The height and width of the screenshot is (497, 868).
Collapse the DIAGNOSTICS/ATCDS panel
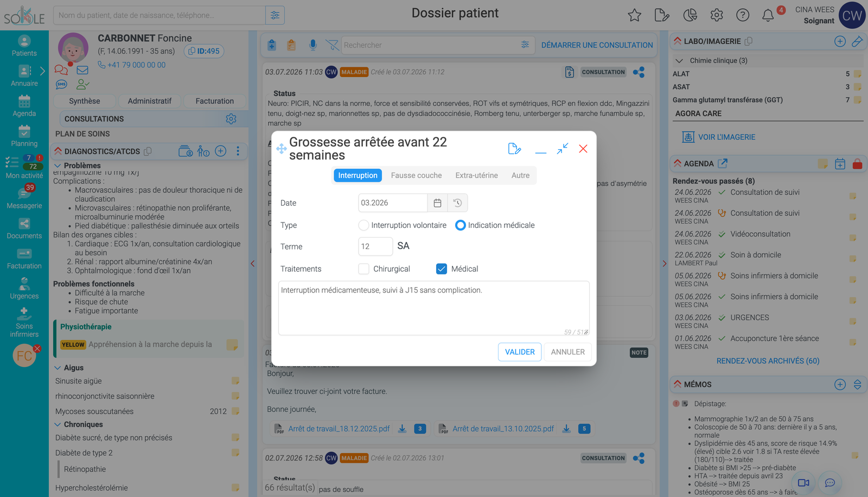(x=58, y=151)
